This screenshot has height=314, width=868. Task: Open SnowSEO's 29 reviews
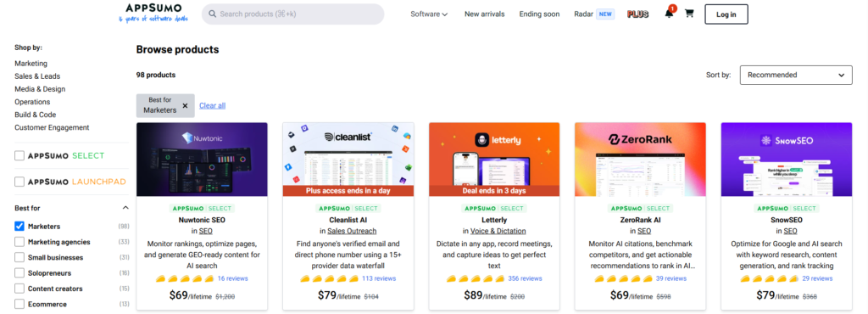[x=817, y=278]
